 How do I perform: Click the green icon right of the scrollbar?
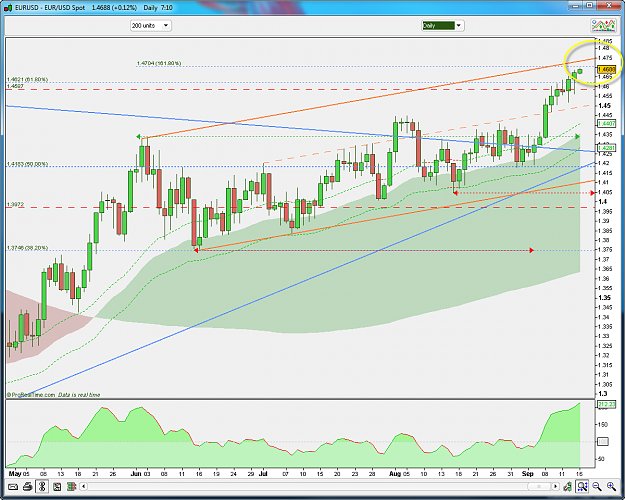coord(568,486)
